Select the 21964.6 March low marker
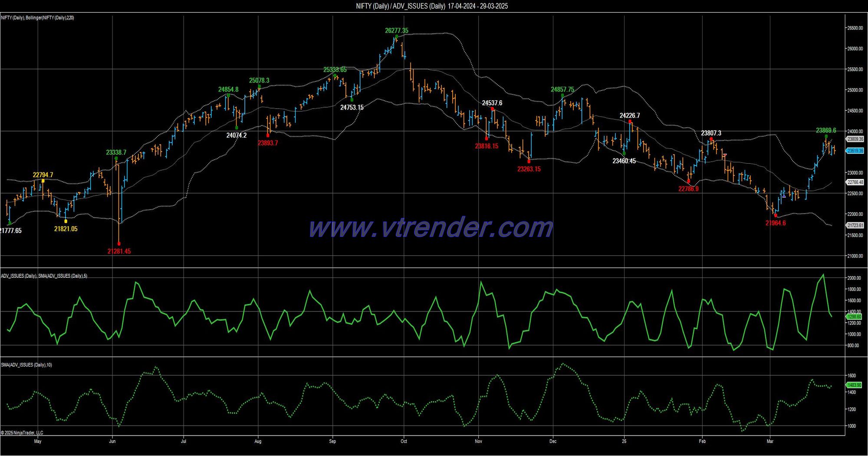Image resolution: width=868 pixels, height=456 pixels. point(776,215)
